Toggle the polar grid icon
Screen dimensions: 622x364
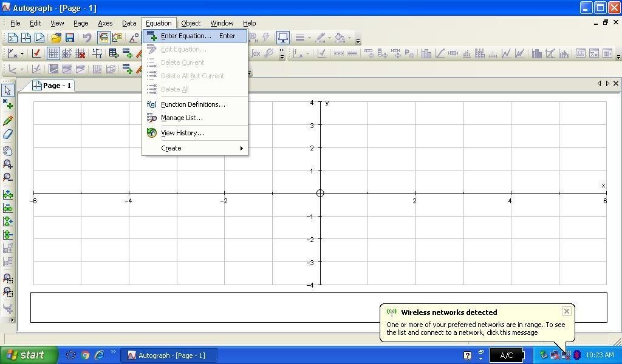(67, 53)
